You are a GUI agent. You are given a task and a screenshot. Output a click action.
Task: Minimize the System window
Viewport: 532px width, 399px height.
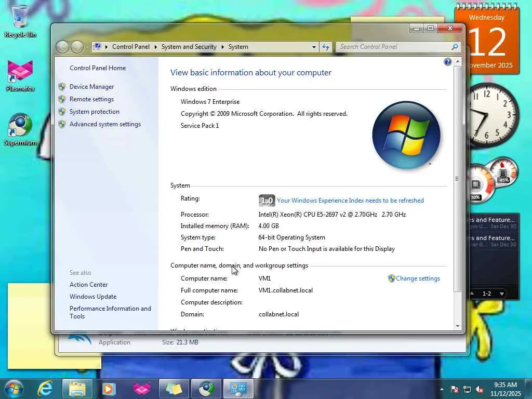point(417,28)
